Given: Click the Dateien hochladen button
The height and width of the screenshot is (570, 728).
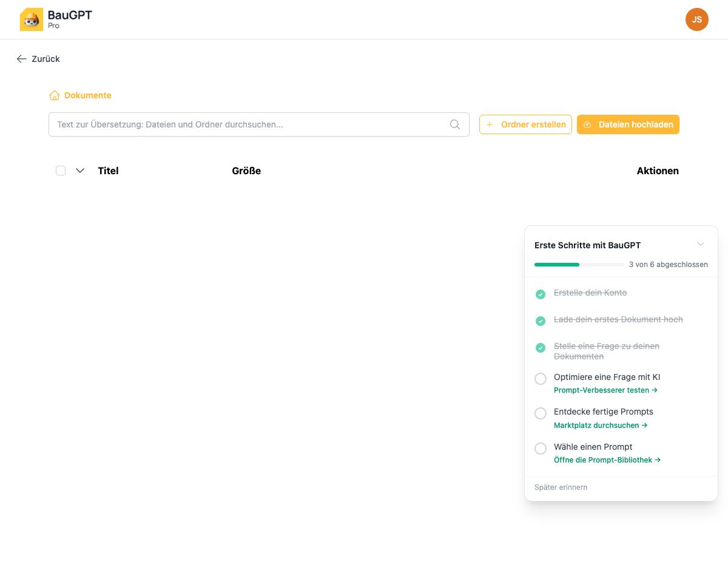Looking at the screenshot, I should pos(628,124).
